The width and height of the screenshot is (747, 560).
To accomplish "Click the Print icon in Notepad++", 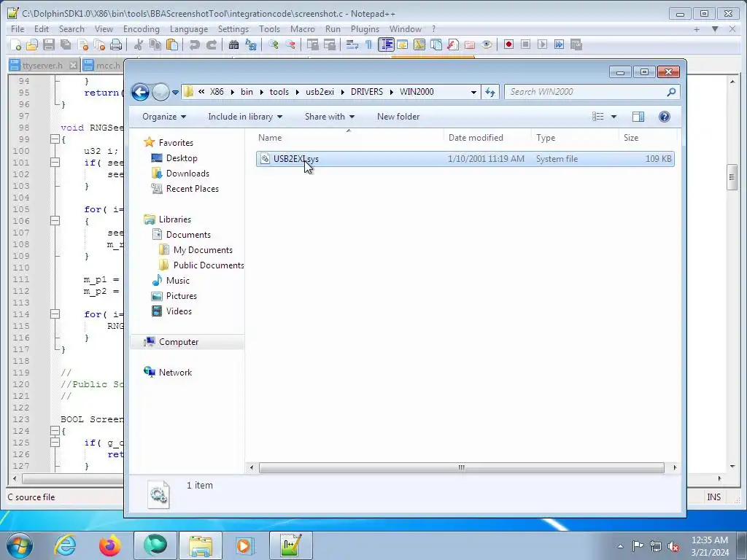I will pos(116,44).
